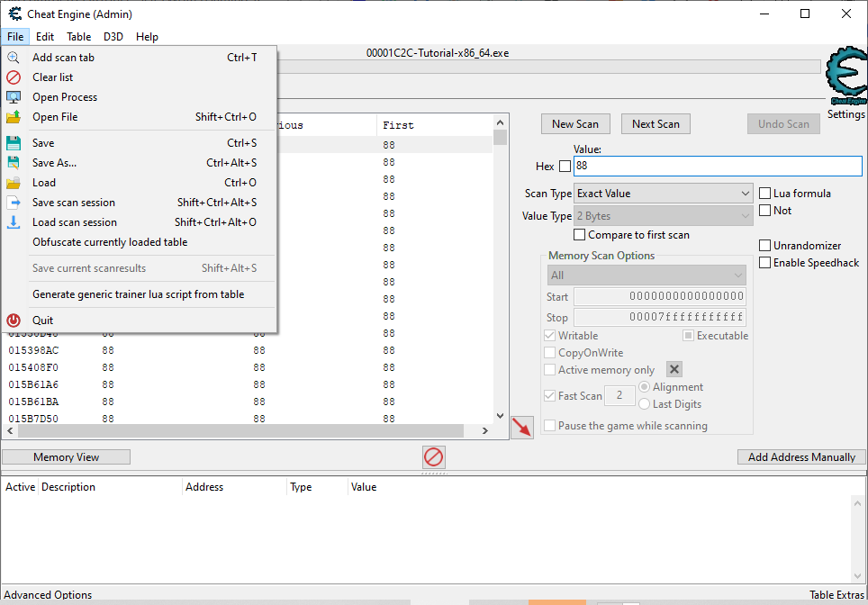Open the Scan Type dropdown
868x605 pixels.
pos(663,194)
